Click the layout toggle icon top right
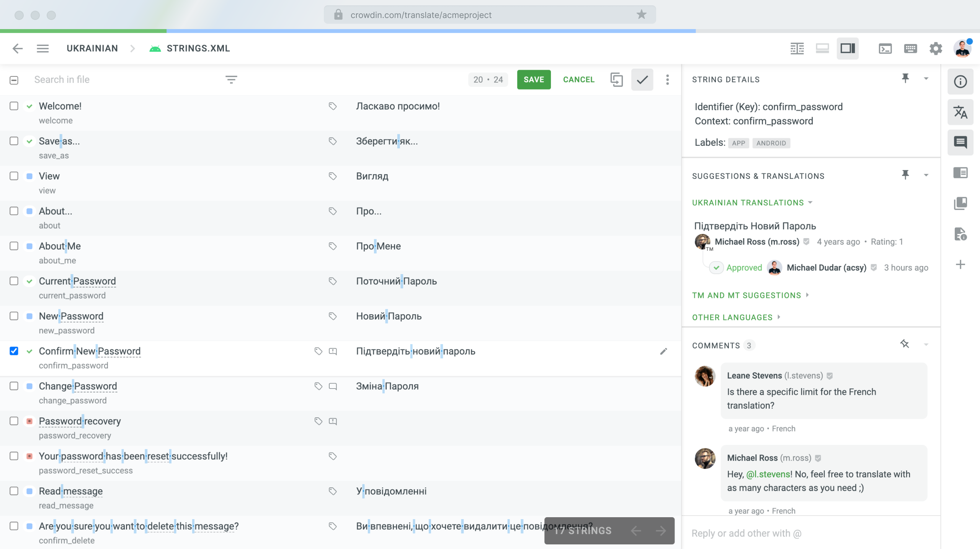 (848, 48)
